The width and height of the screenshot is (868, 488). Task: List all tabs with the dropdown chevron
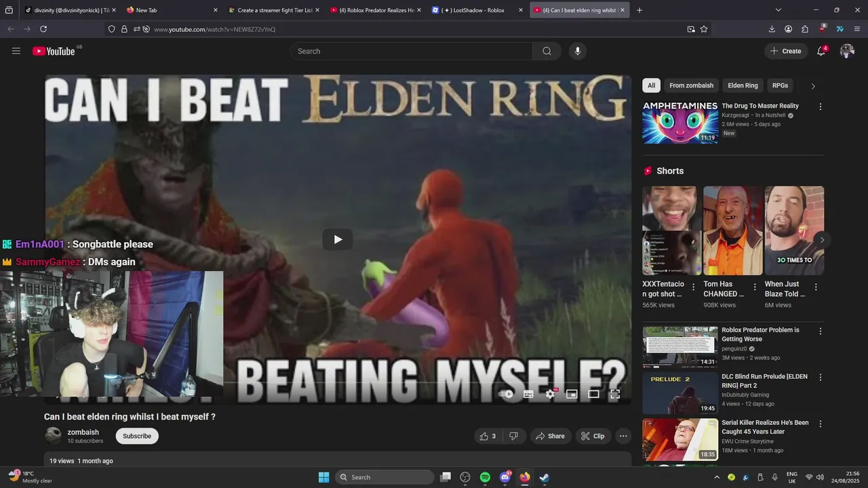click(778, 10)
